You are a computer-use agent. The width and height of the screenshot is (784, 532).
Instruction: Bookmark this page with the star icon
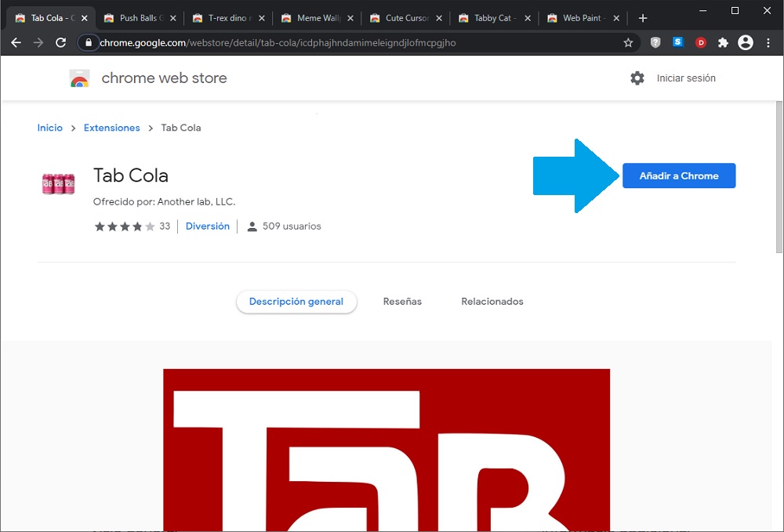pyautogui.click(x=628, y=43)
